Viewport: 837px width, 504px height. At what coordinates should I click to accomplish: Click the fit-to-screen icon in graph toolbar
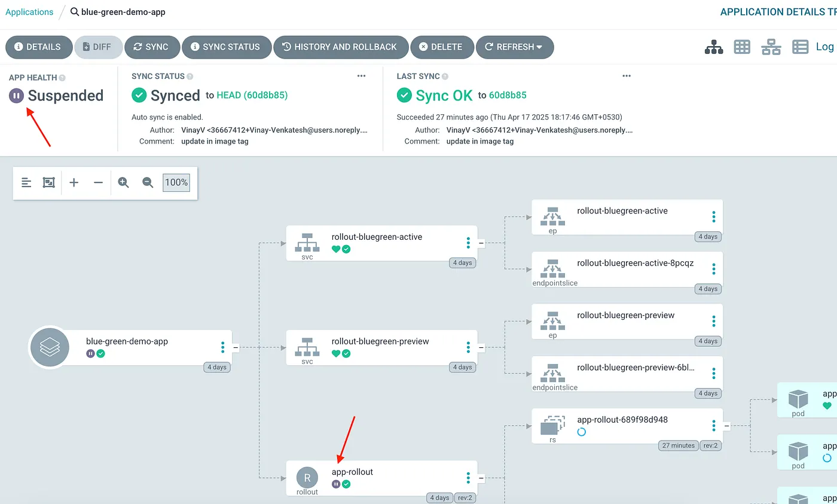coord(49,182)
